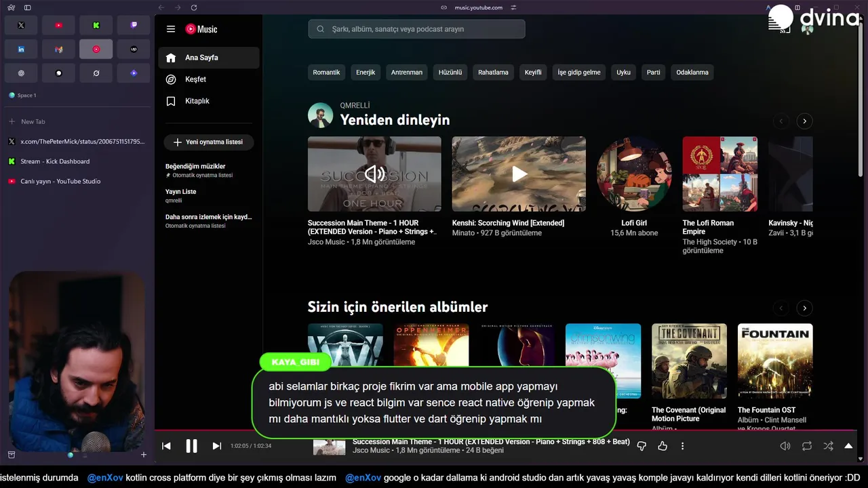Expand the player page with the up arrow
The image size is (868, 488).
(848, 446)
